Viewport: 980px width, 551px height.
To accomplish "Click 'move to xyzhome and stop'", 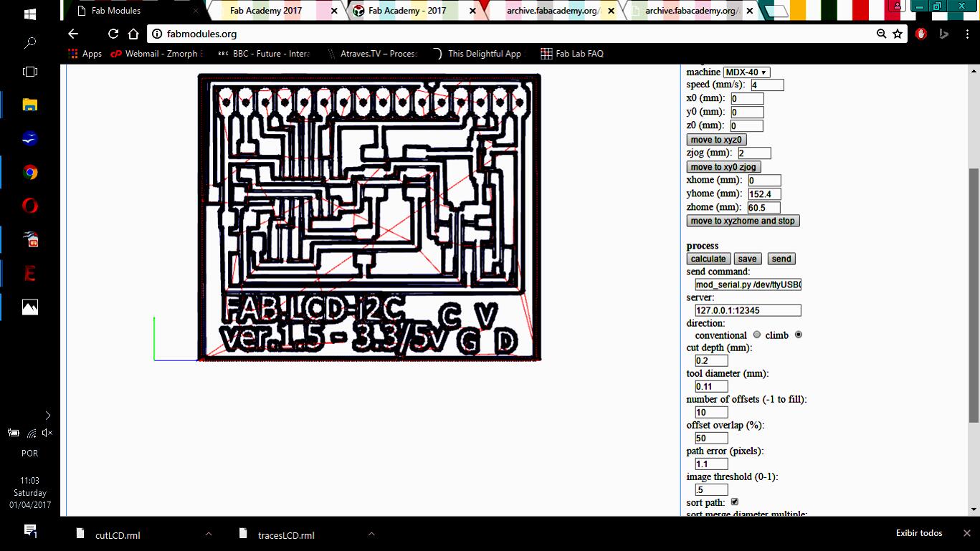I will pyautogui.click(x=743, y=221).
